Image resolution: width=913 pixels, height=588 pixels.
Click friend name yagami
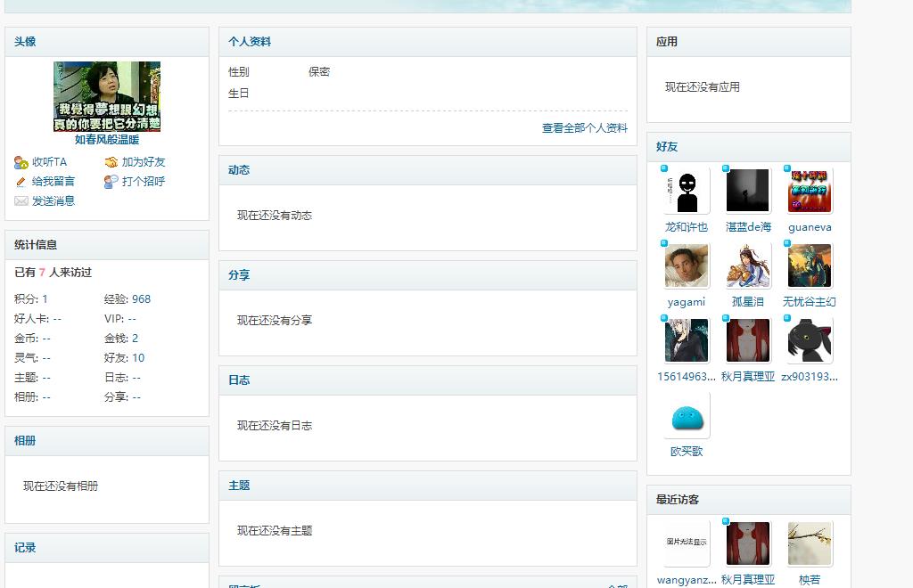tap(687, 302)
